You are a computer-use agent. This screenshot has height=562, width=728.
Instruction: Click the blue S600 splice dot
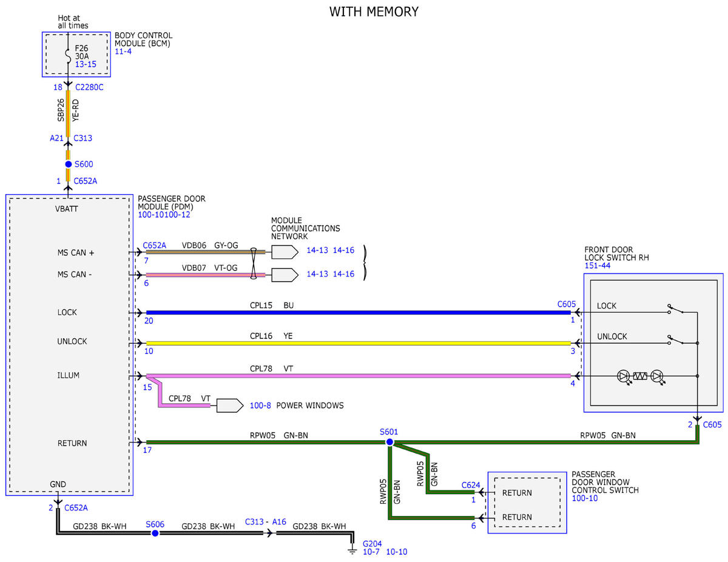tap(69, 164)
